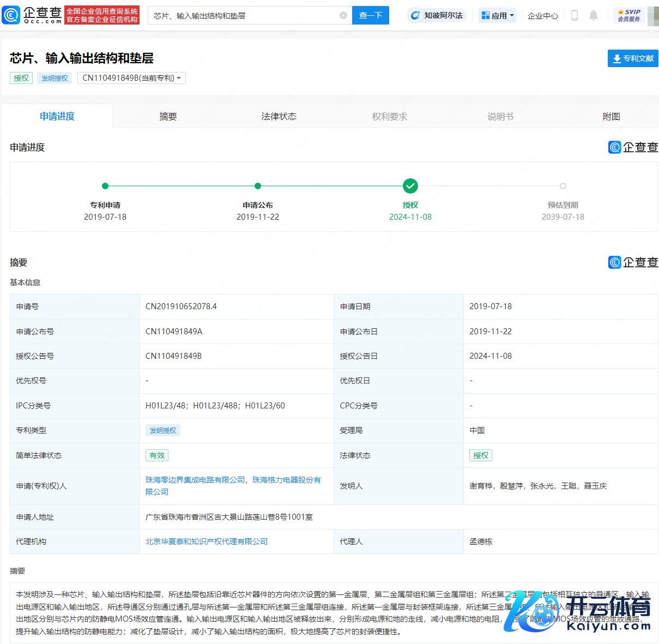
Task: Click the green 授权 checkmark milestone
Action: [x=410, y=186]
